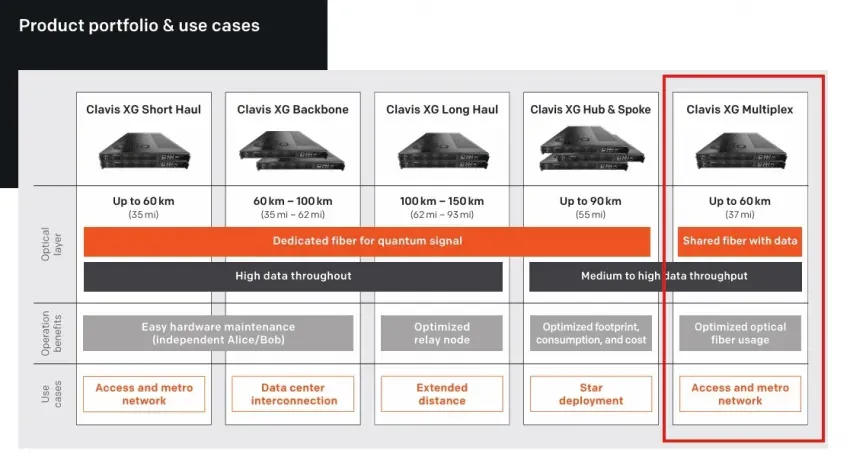Select the "(62 mi – 93 mi)" text
Viewport: 850px width, 460px height.
point(442,215)
